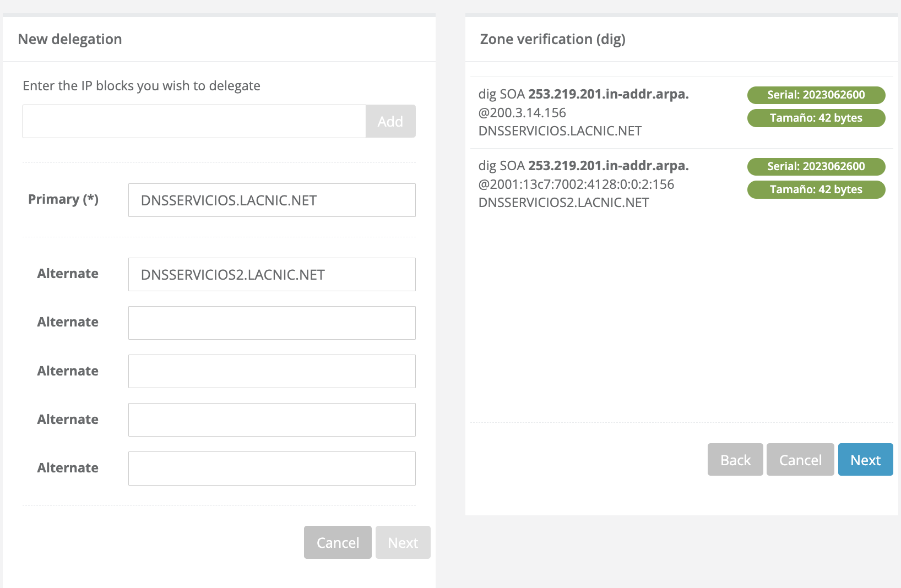Image resolution: width=901 pixels, height=588 pixels.
Task: Click the "Primary (*)" label
Action: pos(63,199)
